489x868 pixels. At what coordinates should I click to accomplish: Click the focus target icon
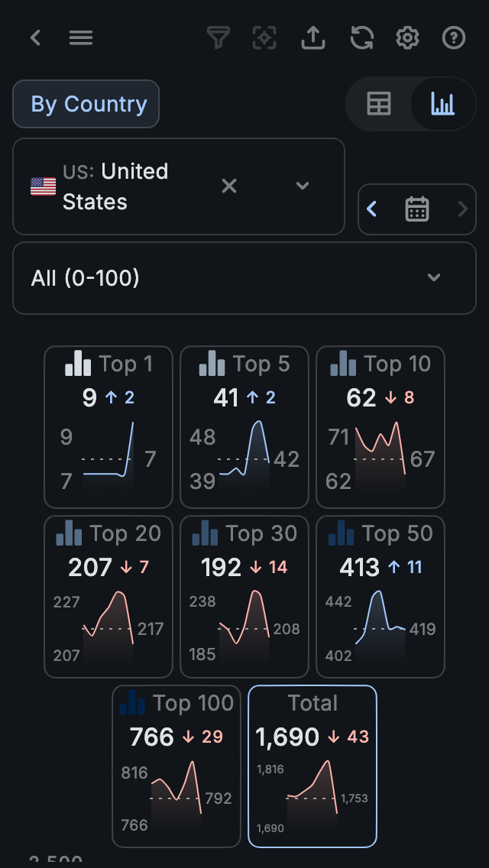pos(264,38)
